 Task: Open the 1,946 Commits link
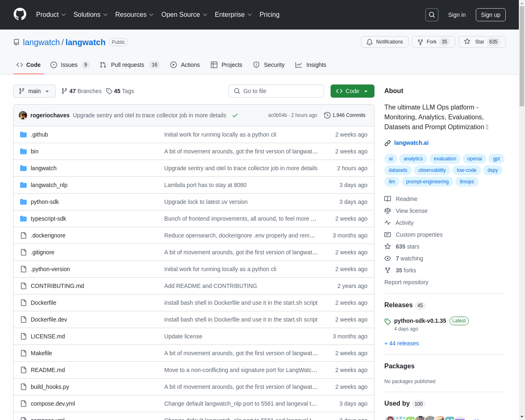click(345, 115)
